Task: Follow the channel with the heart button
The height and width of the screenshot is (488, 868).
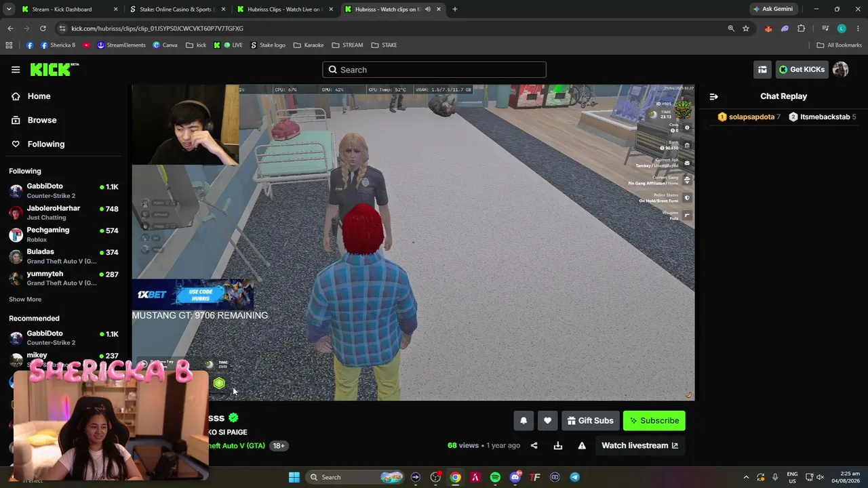Action: click(547, 420)
